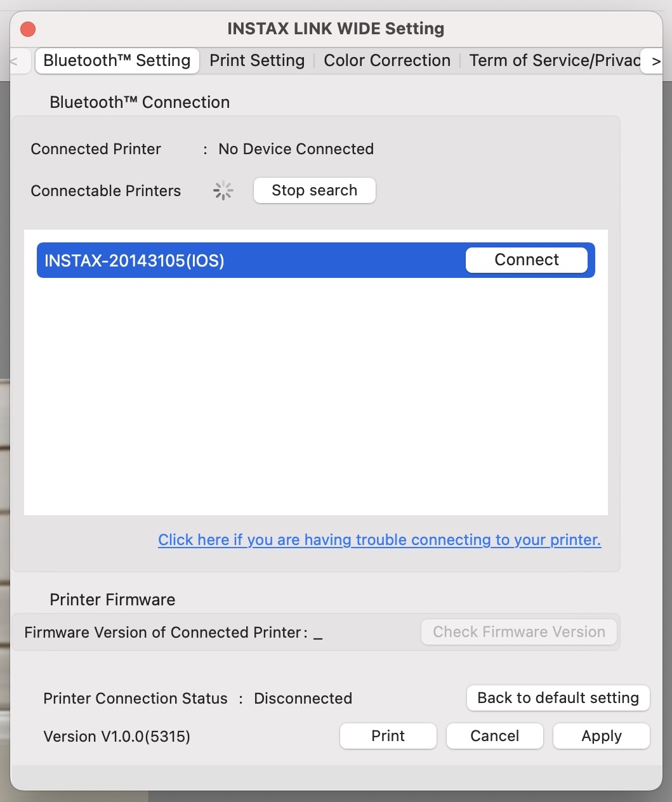Open the Term of Service/Privacy tab
Screen dimensions: 672x802
click(554, 61)
